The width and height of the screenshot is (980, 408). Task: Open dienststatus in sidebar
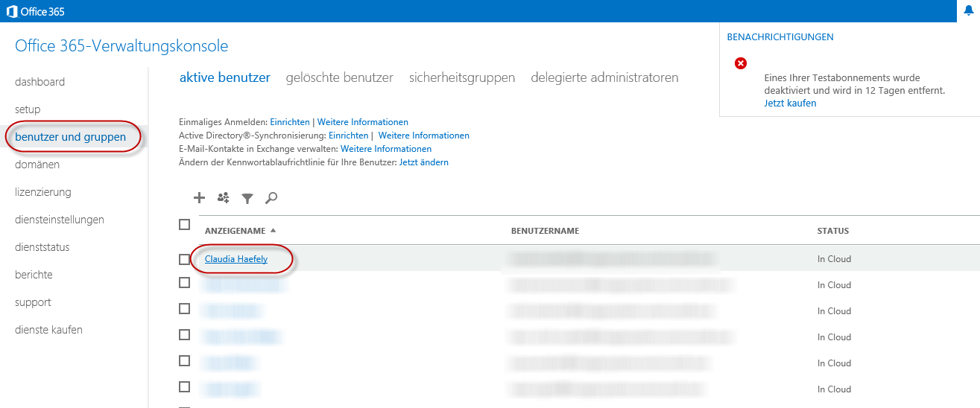pos(42,247)
